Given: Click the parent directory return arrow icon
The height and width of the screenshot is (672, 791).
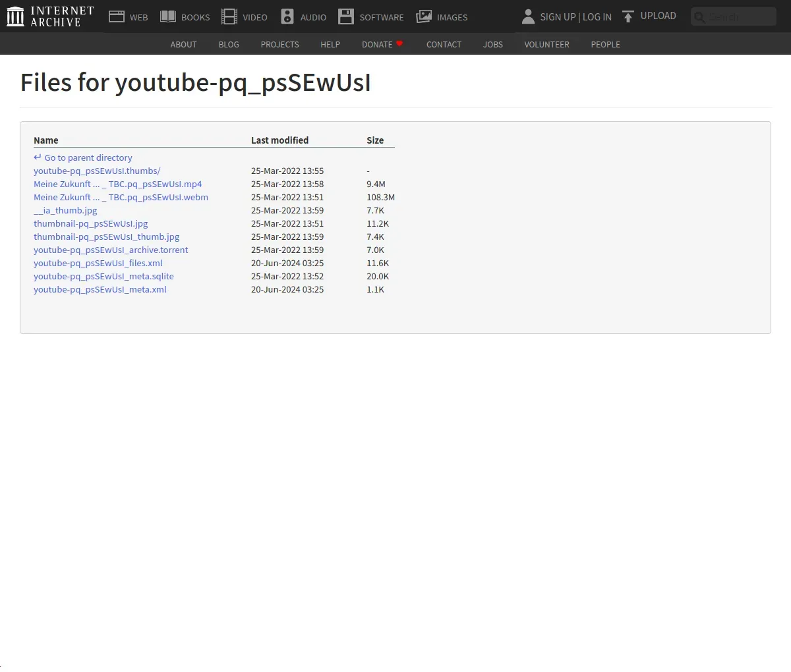Looking at the screenshot, I should pos(38,157).
